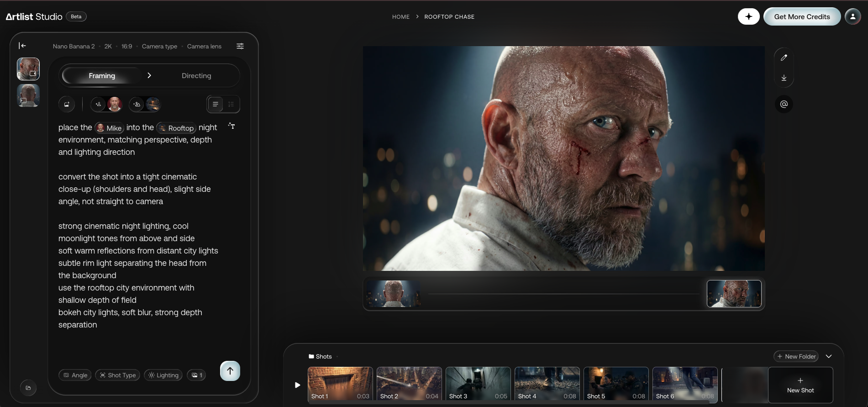Screen dimensions: 868x407
Task: Open the generation settings sliders icon
Action: pos(240,46)
